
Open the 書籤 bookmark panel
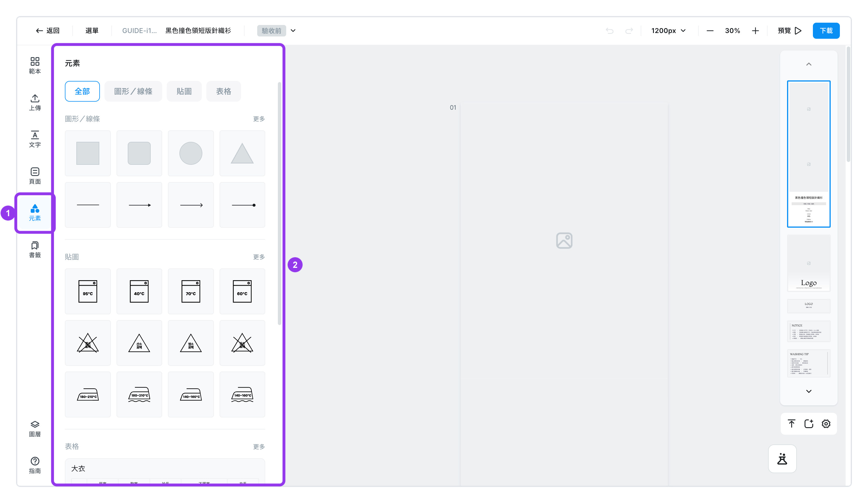[x=35, y=250]
